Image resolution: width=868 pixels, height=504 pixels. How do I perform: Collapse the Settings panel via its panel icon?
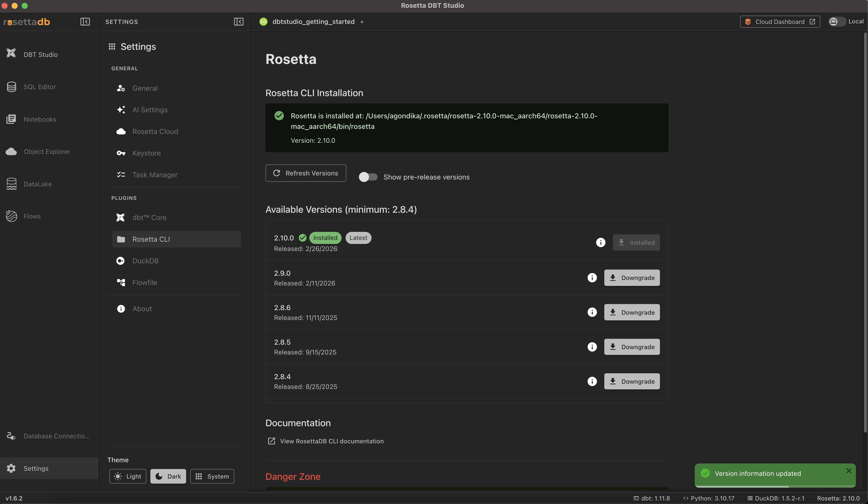tap(239, 22)
